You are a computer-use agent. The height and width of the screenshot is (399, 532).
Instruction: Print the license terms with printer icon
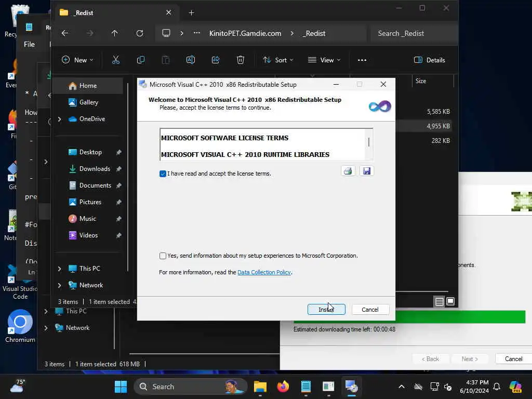click(348, 171)
